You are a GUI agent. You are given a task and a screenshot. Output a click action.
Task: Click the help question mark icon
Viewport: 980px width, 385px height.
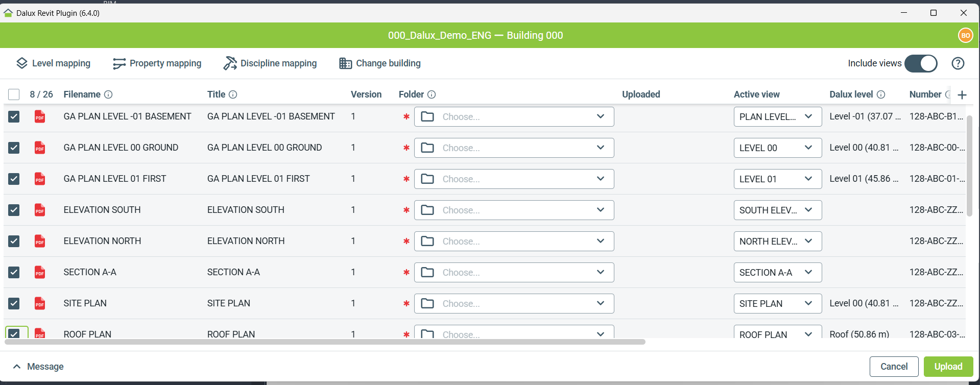click(958, 63)
